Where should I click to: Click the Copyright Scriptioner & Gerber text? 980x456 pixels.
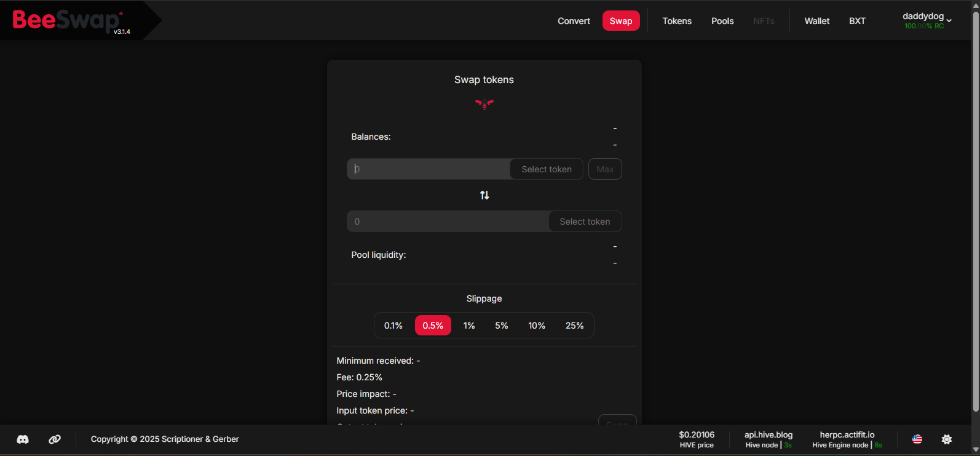165,439
